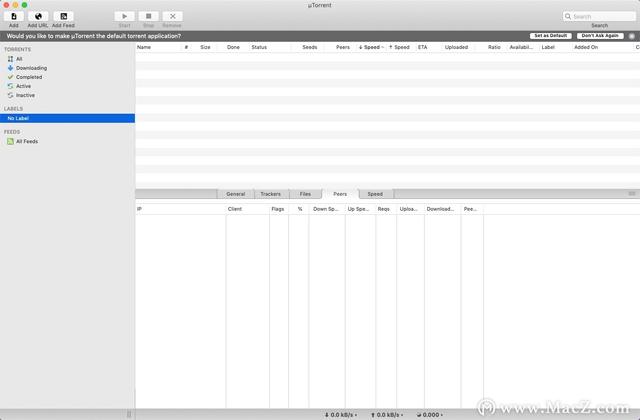640x420 pixels.
Task: Click the Don't Ask Again button
Action: tap(600, 36)
